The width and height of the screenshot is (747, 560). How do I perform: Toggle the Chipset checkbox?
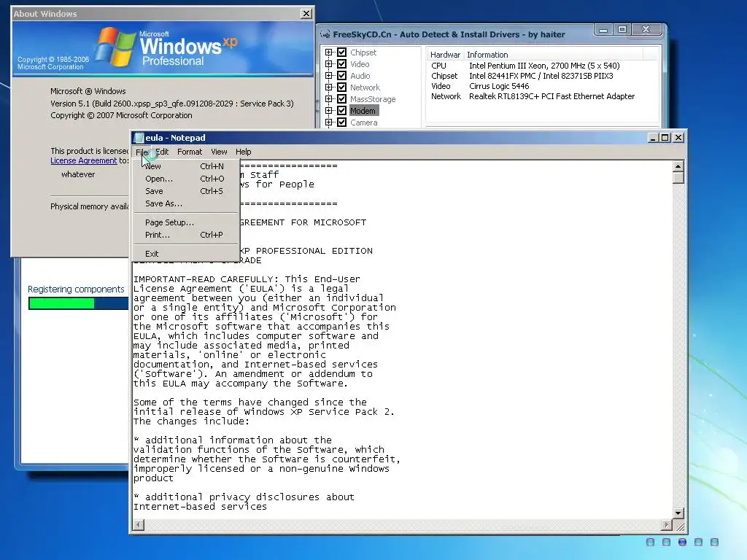pos(341,52)
